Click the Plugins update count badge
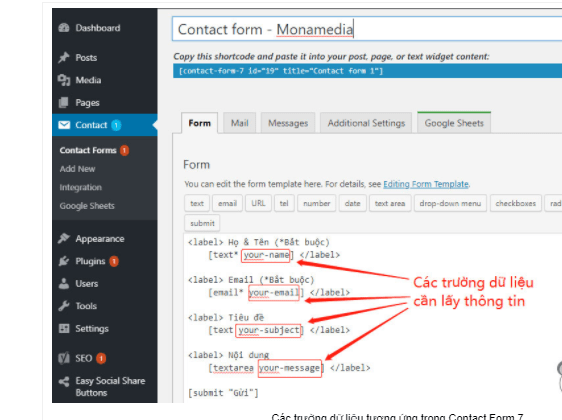This screenshot has height=420, width=562. point(114,261)
